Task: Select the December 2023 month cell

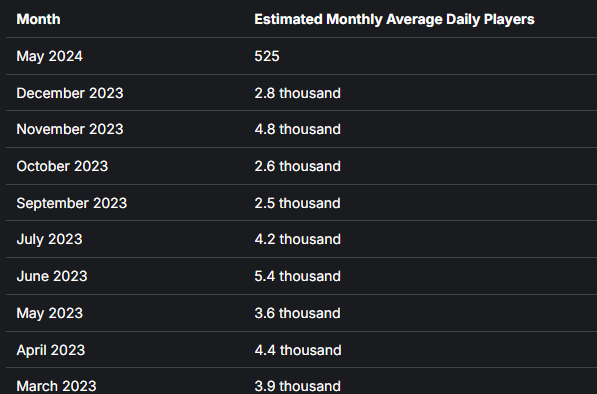Action: click(70, 93)
